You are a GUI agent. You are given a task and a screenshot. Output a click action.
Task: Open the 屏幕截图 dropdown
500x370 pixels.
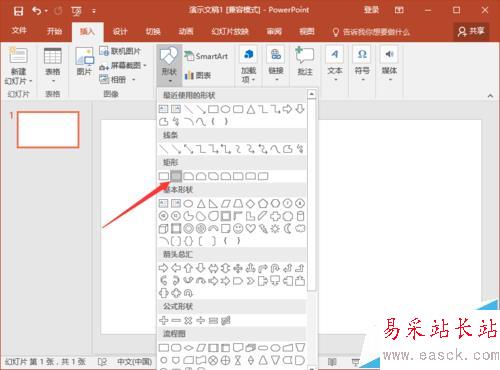tap(145, 65)
